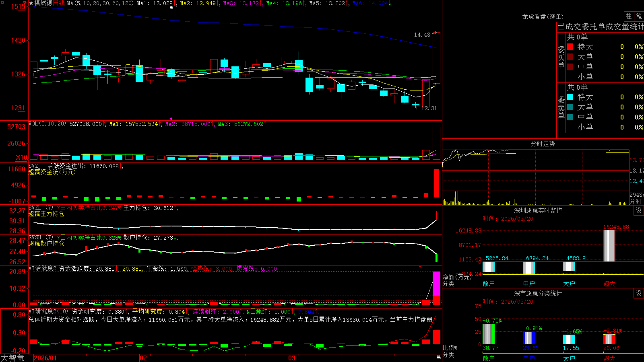Click the AI活跃度2 indicator name
The width and height of the screenshot is (644, 362).
pos(43,268)
